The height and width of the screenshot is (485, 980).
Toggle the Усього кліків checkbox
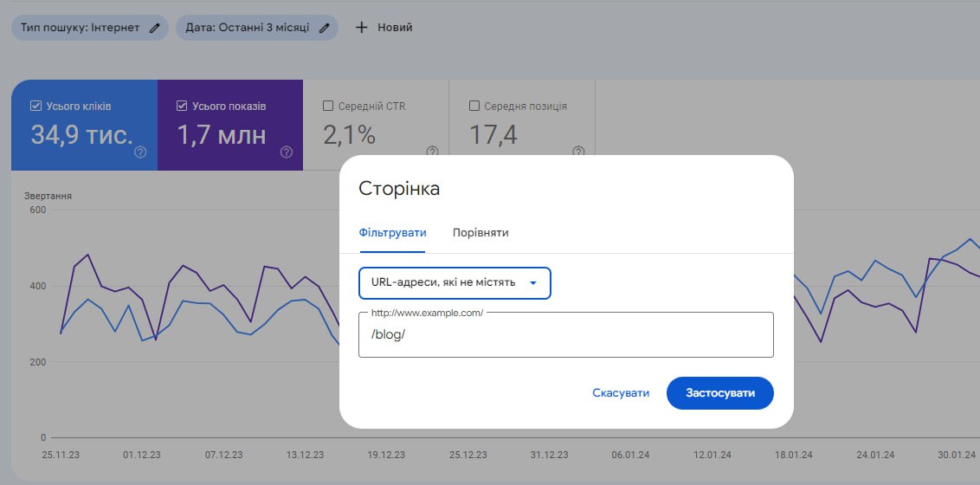(35, 107)
